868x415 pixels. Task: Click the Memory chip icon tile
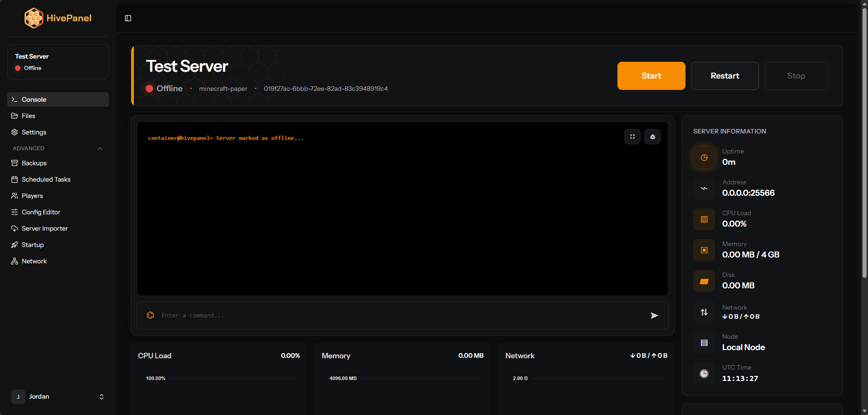point(704,250)
